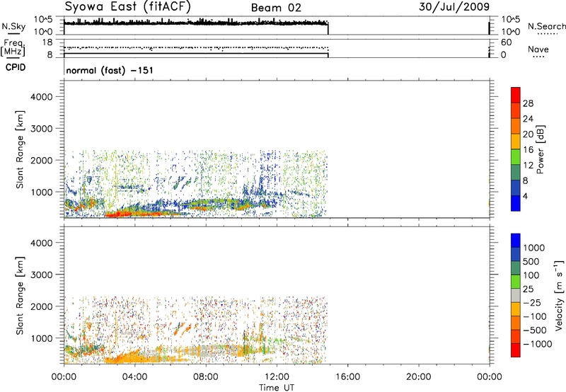This screenshot has height=392, width=566.
Task: Click the 'Nave' legend label
Action: [538, 49]
